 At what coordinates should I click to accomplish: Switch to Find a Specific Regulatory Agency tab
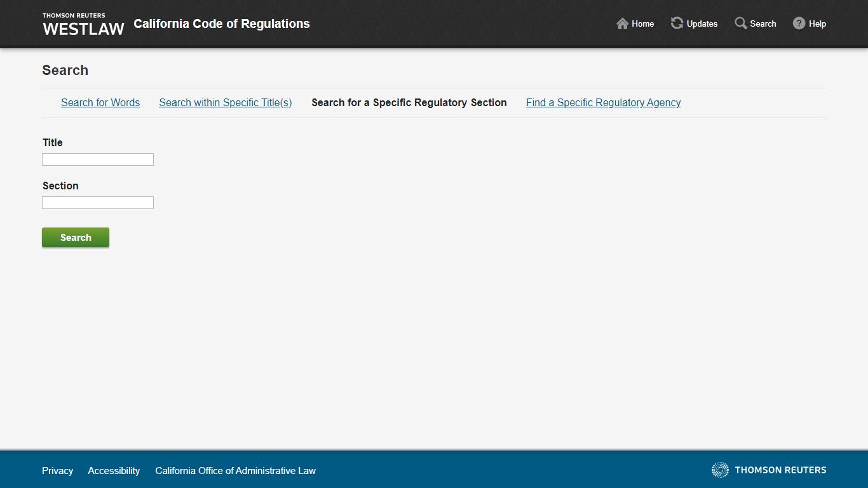[x=603, y=102]
